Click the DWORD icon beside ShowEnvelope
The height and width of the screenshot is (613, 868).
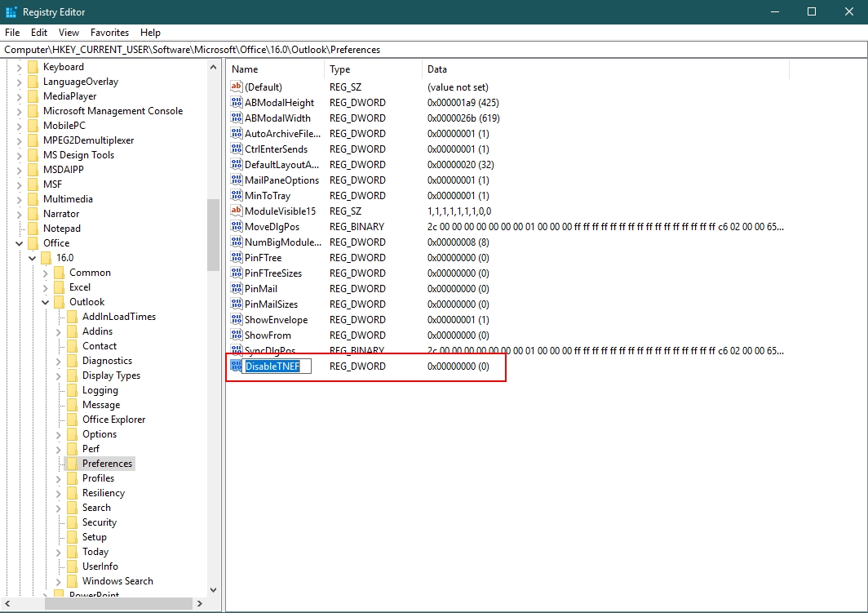tap(237, 320)
